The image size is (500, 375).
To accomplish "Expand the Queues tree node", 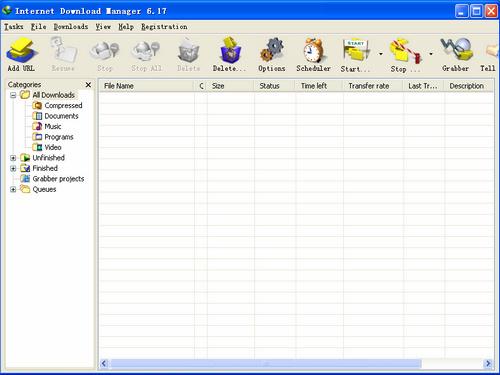I will click(13, 189).
